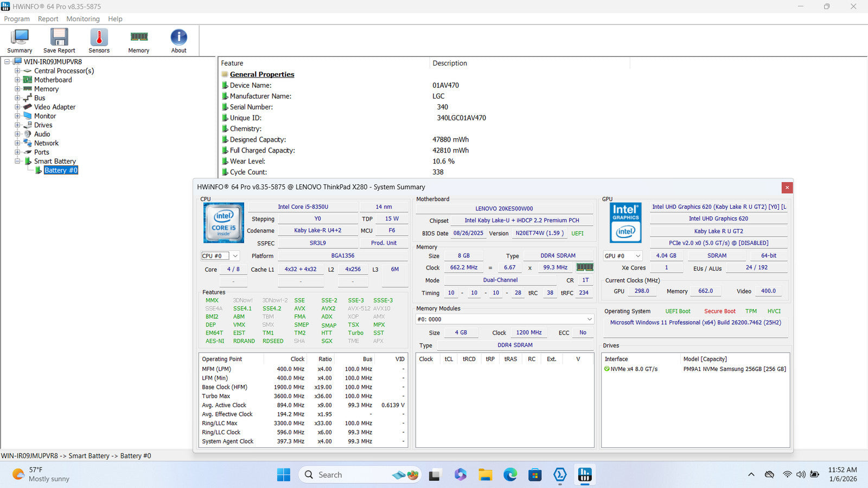Viewport: 868px width, 488px height.
Task: Click the taskbar Search box
Action: (347, 475)
